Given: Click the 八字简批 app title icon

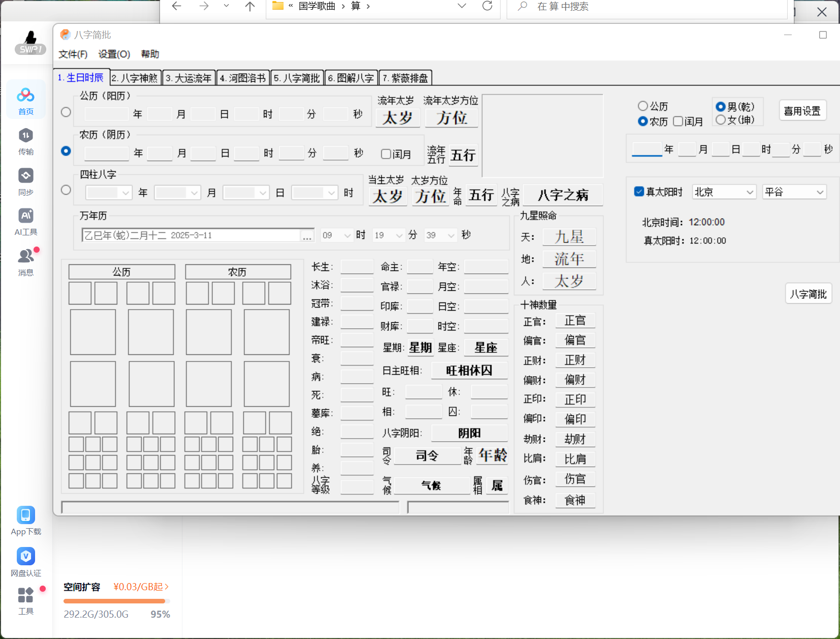Looking at the screenshot, I should [x=65, y=35].
